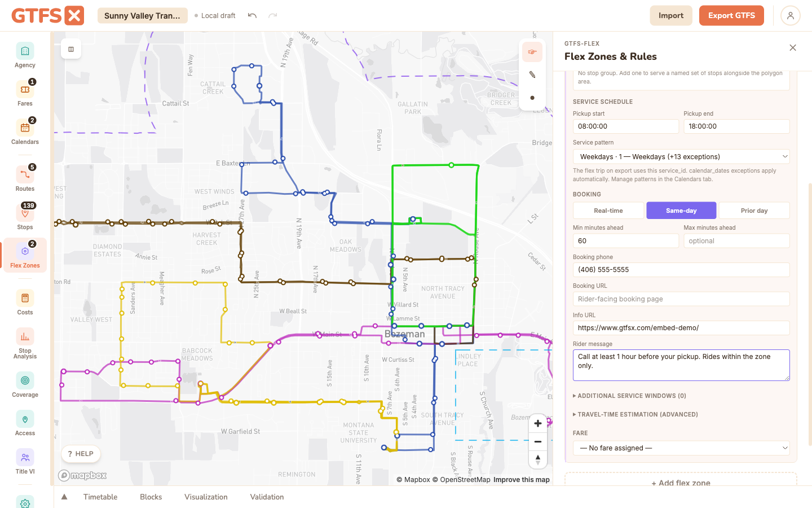Image resolution: width=812 pixels, height=508 pixels.
Task: Open the Mapbox attribution link
Action: [413, 480]
